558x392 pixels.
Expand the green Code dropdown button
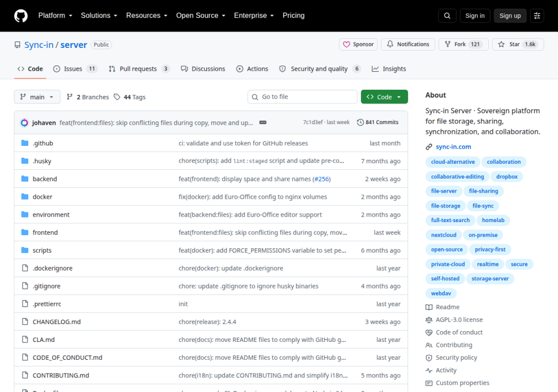click(384, 97)
